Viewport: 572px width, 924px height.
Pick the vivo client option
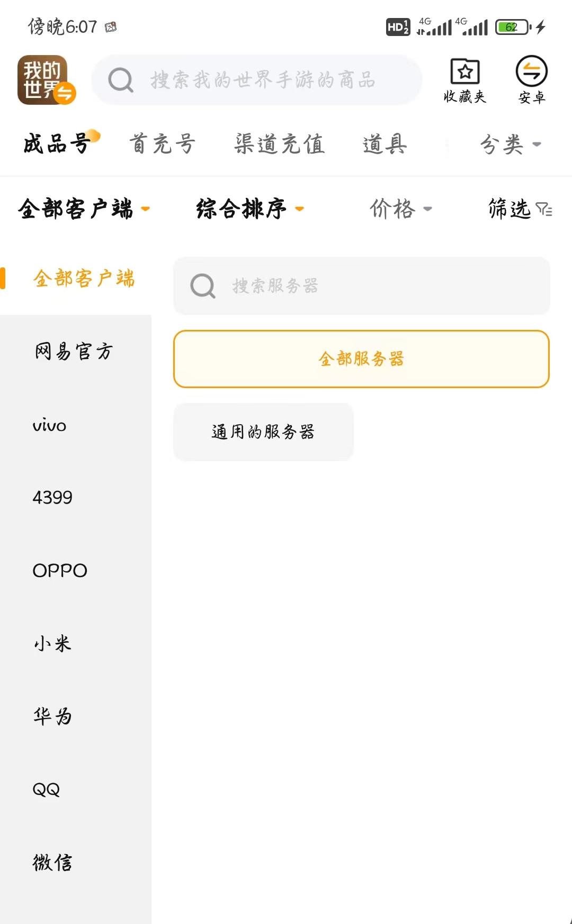(50, 425)
